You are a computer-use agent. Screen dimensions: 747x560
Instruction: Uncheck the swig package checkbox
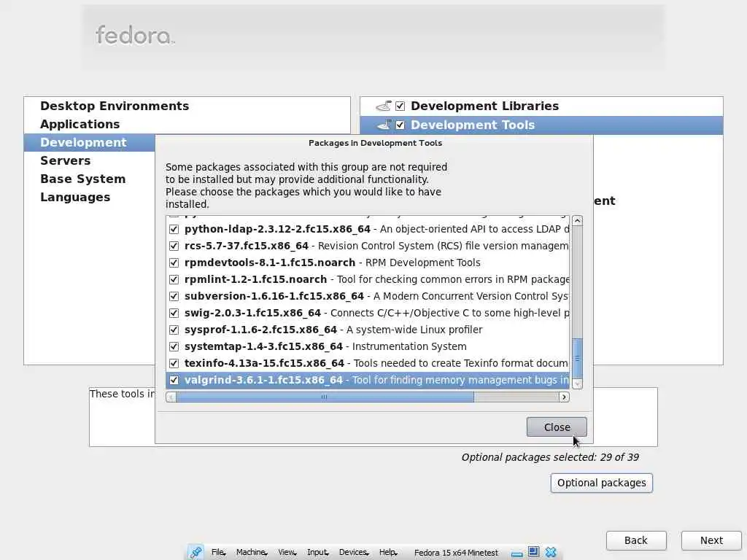[174, 313]
